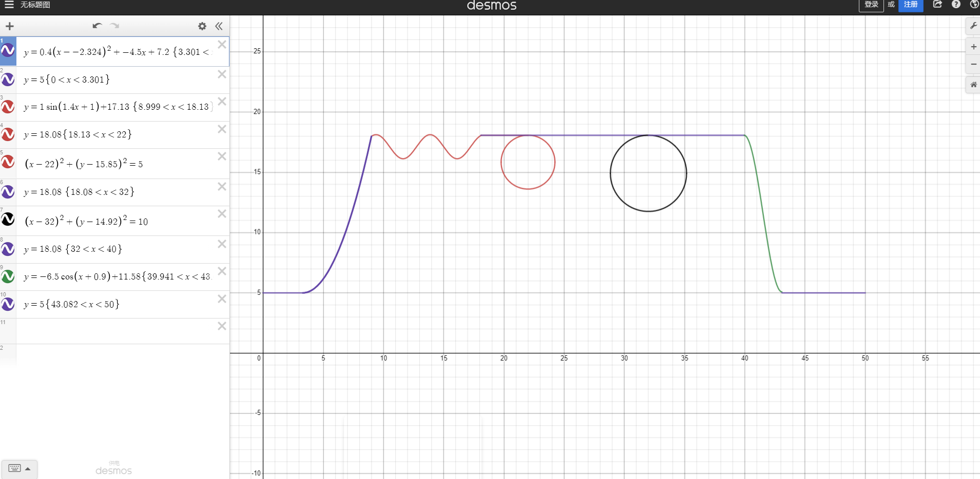980x479 pixels.
Task: Toggle visibility of y=5 {43.082<x<50}
Action: tap(8, 304)
